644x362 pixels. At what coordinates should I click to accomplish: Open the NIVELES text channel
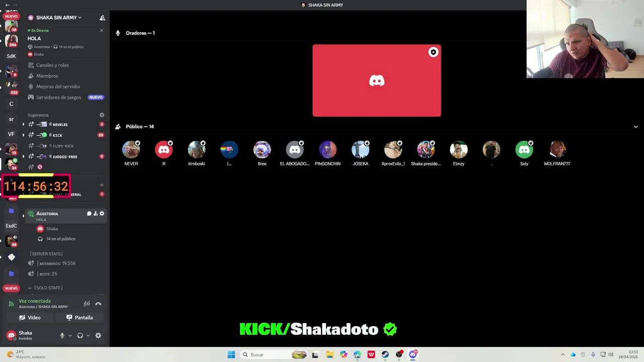tap(65, 124)
